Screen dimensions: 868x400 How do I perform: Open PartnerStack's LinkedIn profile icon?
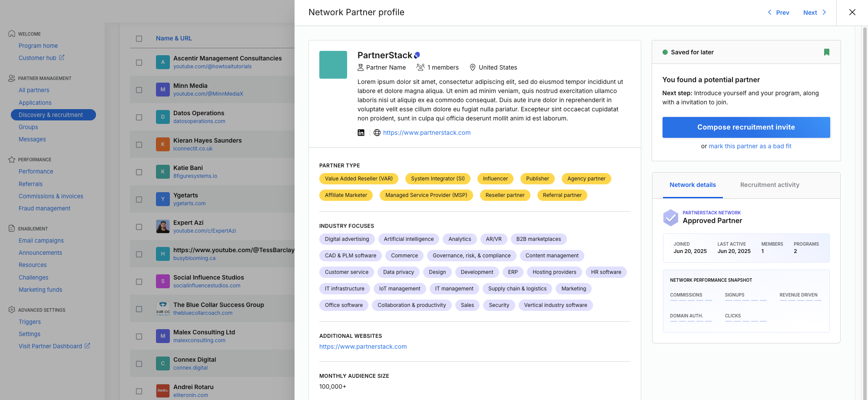(x=361, y=133)
